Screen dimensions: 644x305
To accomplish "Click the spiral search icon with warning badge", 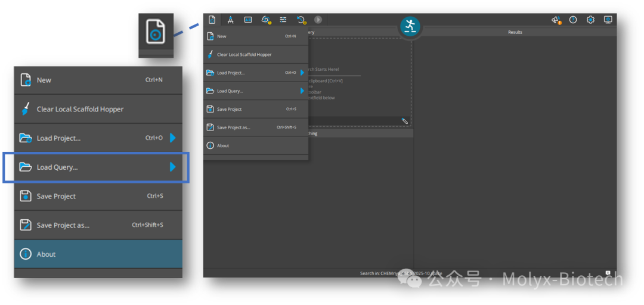I will point(266,19).
